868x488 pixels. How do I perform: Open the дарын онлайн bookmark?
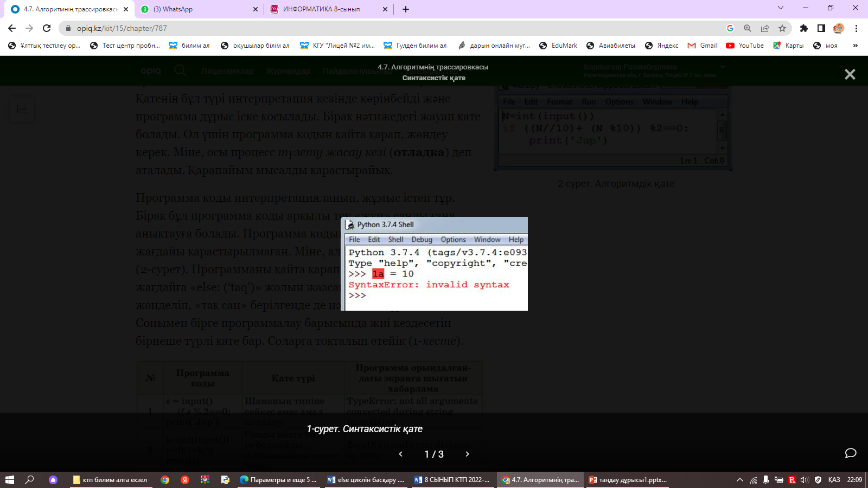coord(494,46)
